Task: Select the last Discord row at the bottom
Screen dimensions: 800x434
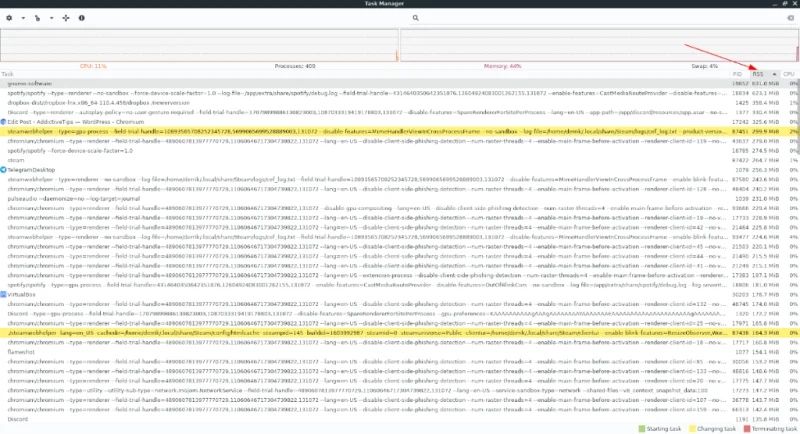Action: click(x=398, y=419)
